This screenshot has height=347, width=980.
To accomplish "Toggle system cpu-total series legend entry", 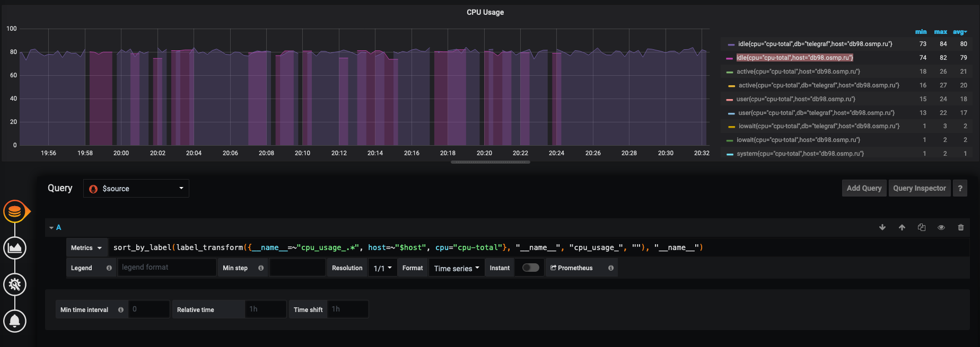I will point(800,154).
